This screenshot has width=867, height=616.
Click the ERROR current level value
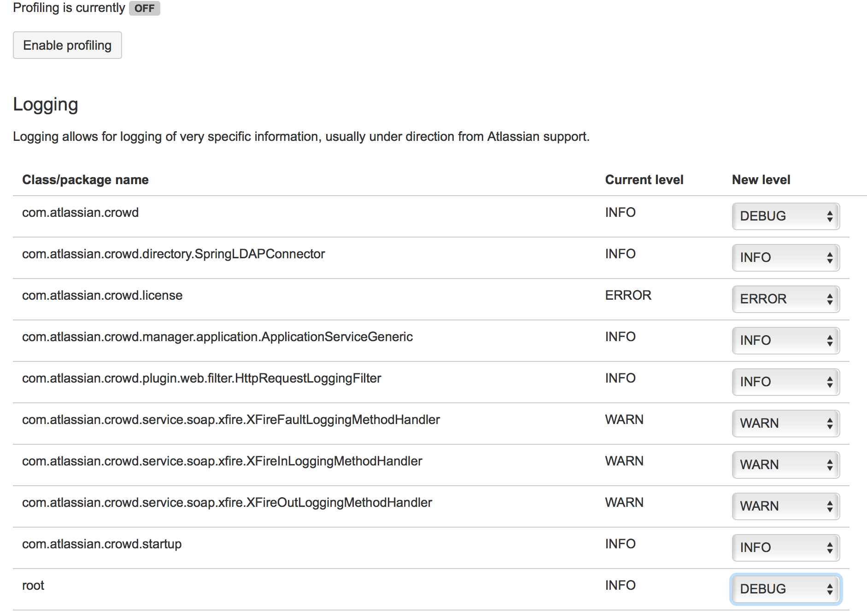click(x=628, y=295)
